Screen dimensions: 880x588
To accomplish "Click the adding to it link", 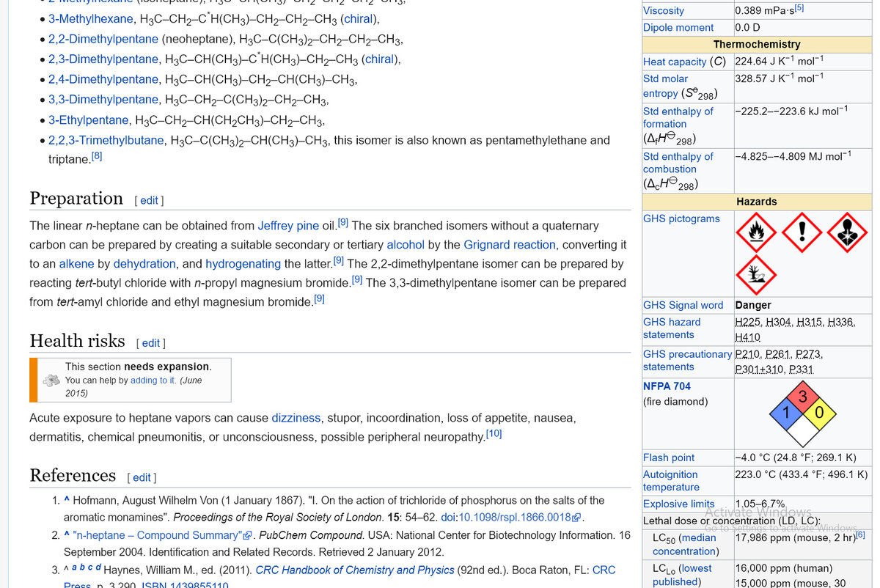I will [153, 381].
